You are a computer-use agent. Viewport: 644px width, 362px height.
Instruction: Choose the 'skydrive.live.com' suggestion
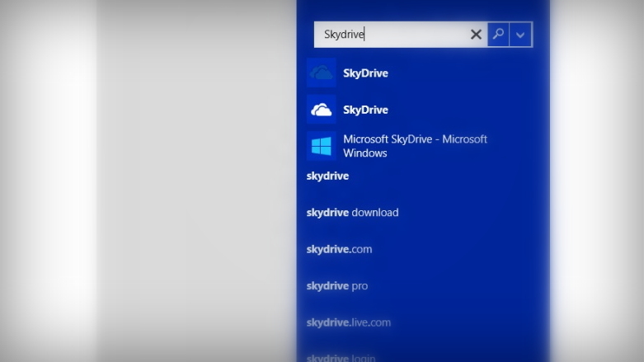pyautogui.click(x=348, y=322)
